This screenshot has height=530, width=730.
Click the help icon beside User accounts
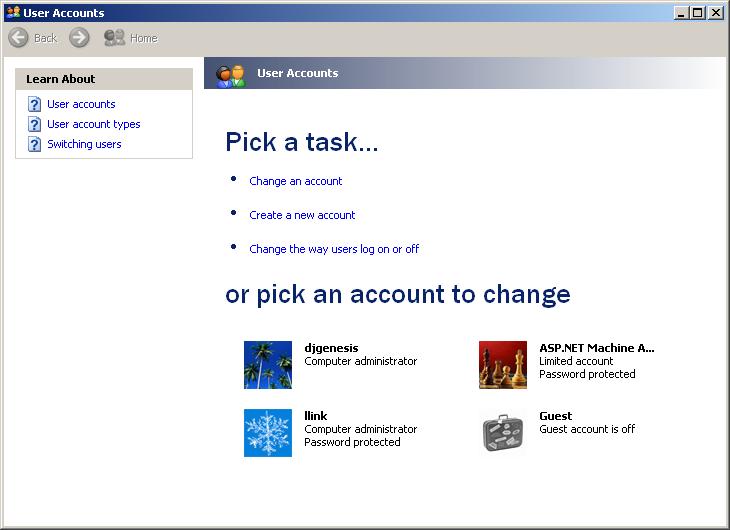[x=34, y=104]
